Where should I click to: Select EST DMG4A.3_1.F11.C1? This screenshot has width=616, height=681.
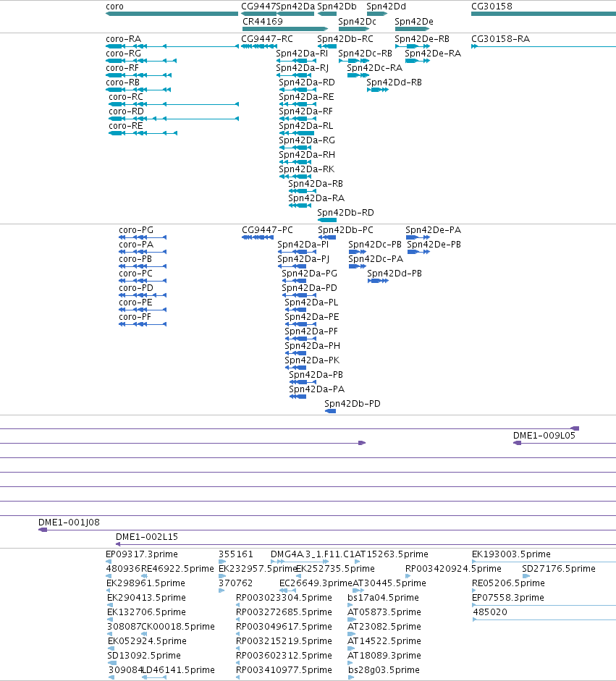click(300, 562)
